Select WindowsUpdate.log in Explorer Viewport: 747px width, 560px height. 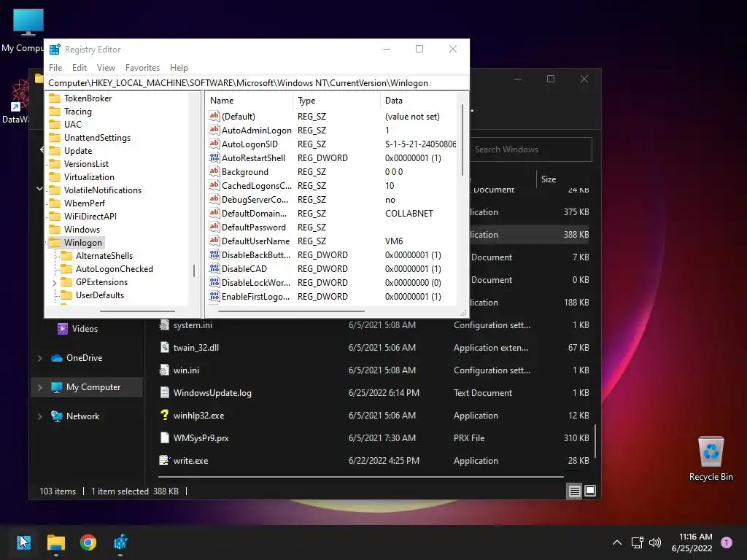pos(212,393)
